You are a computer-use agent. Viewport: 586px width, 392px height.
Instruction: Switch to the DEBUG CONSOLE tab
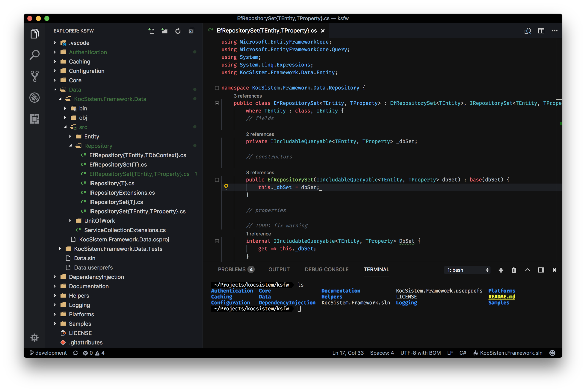[x=326, y=269]
